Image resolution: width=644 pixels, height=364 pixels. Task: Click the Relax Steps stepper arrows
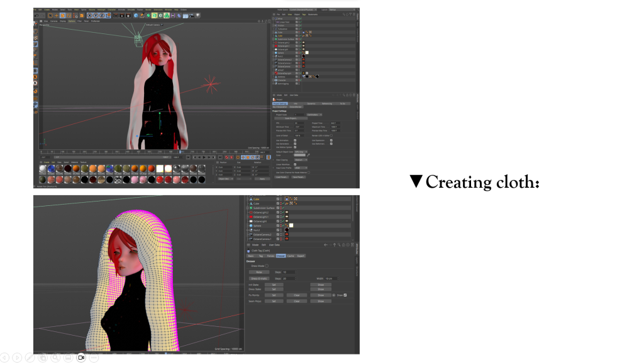click(296, 272)
